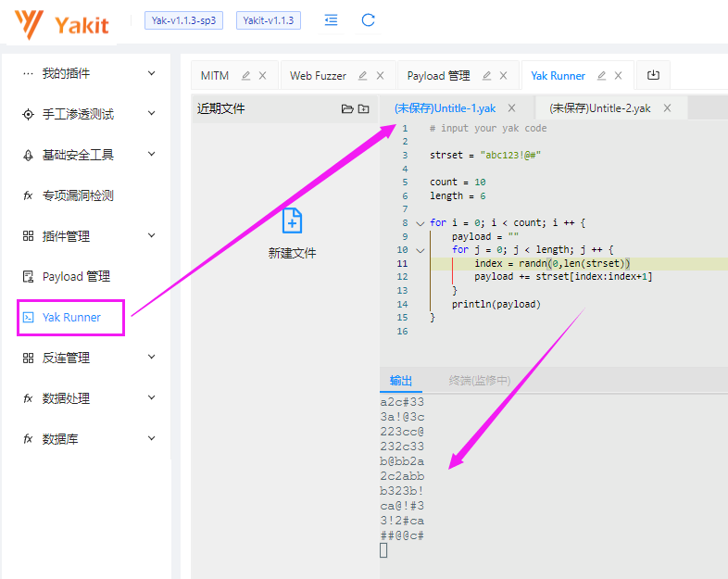
Task: Click the line with index = randn
Action: 552,264
